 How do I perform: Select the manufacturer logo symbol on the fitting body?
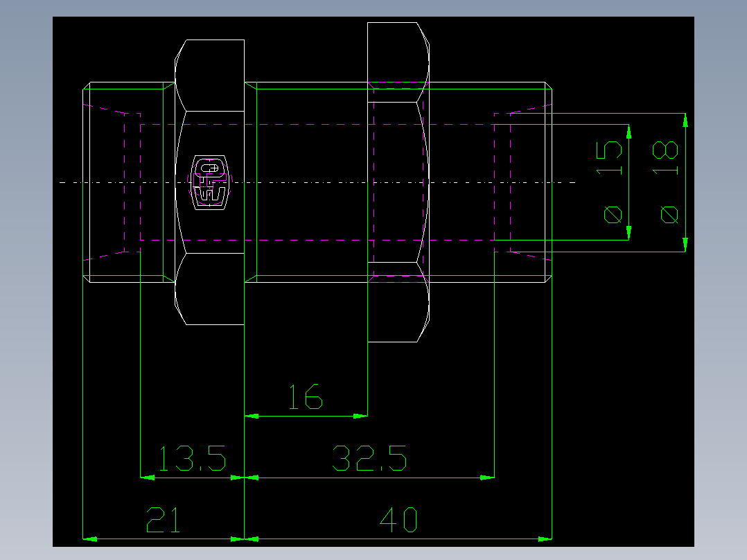point(208,182)
